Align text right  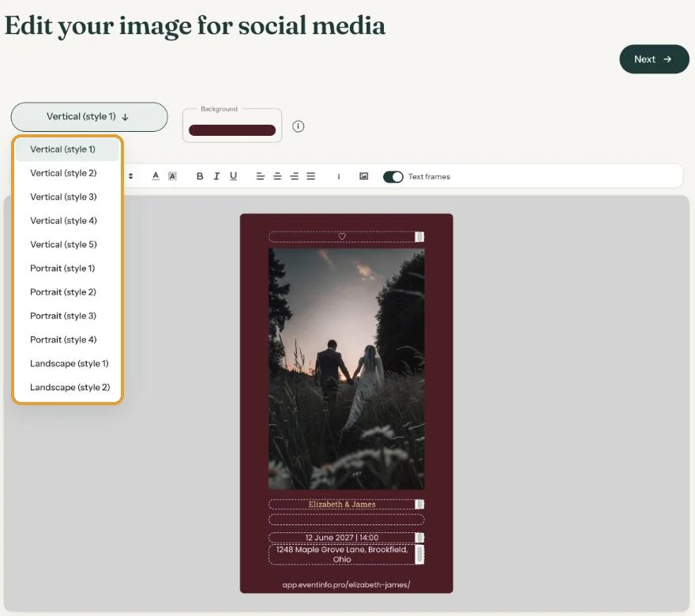click(294, 176)
